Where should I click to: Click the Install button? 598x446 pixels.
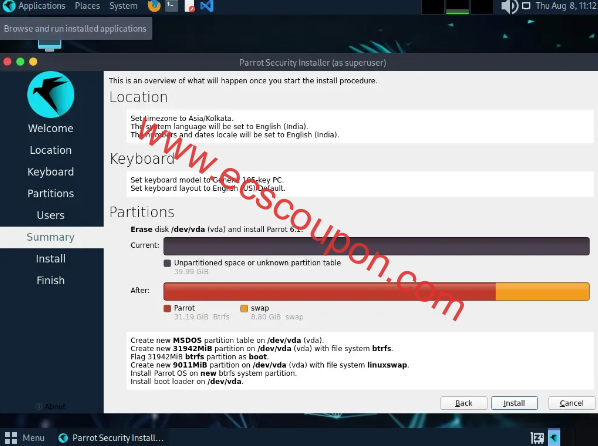(x=514, y=403)
